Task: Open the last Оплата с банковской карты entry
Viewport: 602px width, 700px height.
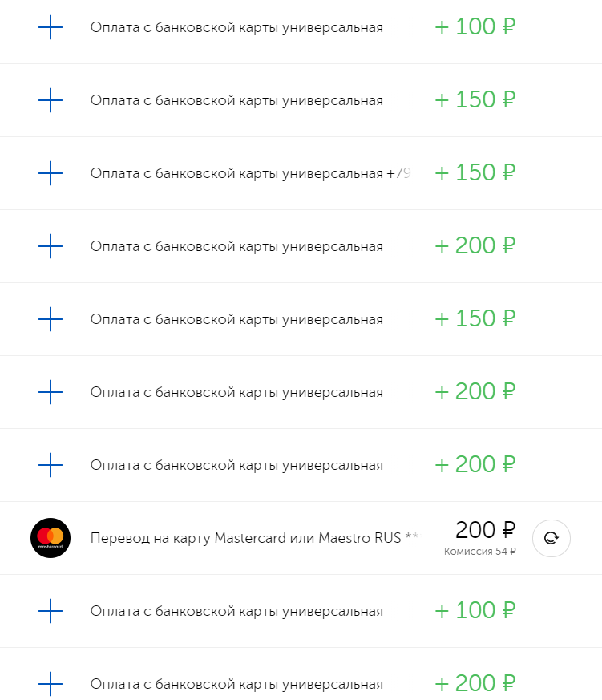Action: coord(236,685)
